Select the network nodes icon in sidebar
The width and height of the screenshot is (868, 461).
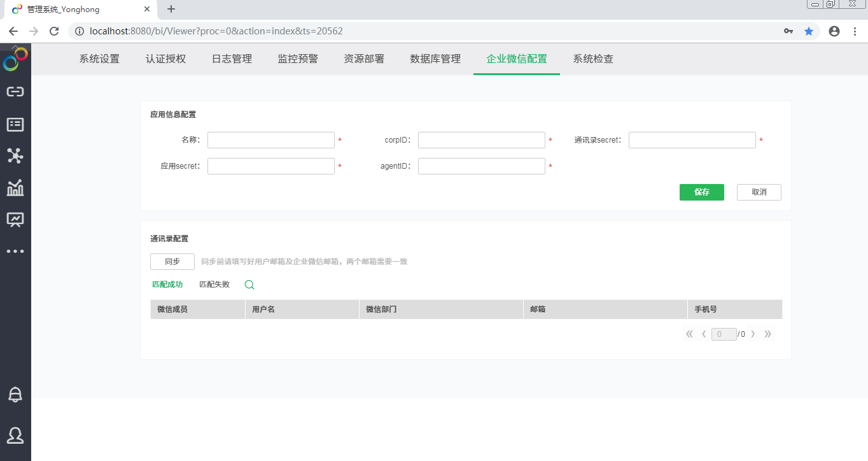15,156
